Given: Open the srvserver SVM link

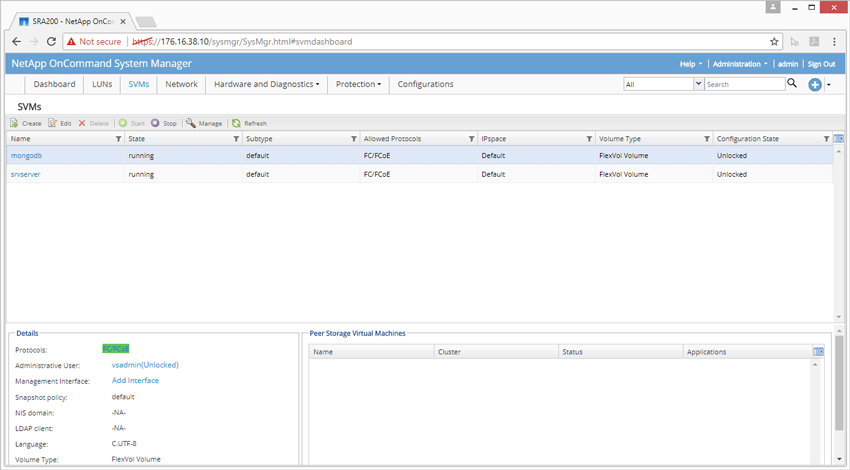Looking at the screenshot, I should tap(25, 175).
